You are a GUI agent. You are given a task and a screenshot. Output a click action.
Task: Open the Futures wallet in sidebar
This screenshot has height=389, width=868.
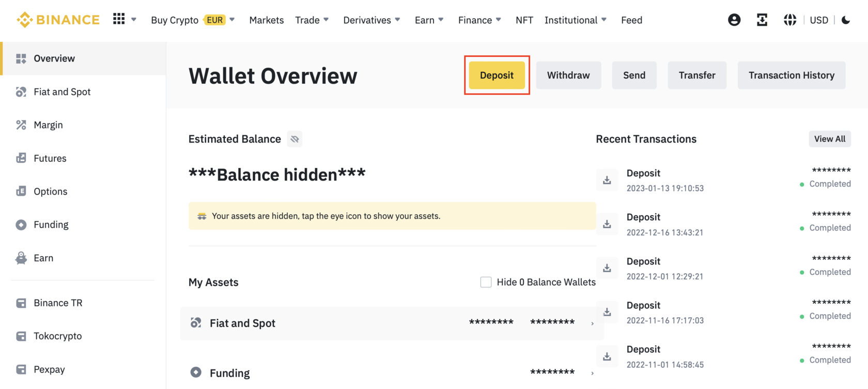pyautogui.click(x=50, y=158)
